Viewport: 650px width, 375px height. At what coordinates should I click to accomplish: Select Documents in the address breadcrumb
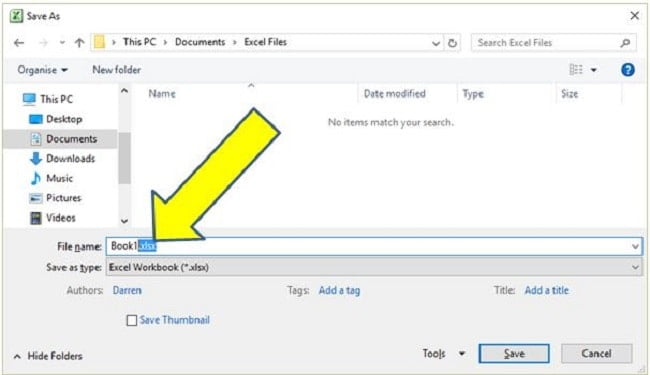(x=200, y=42)
